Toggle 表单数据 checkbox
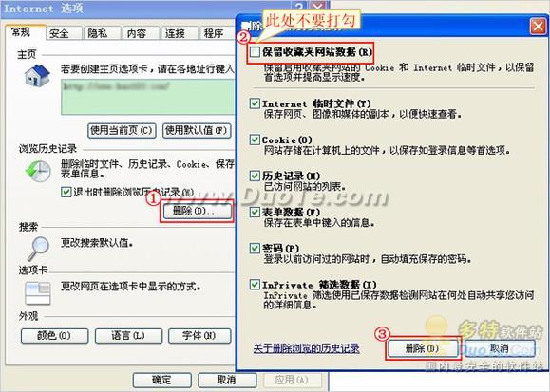550x392 pixels. [255, 212]
